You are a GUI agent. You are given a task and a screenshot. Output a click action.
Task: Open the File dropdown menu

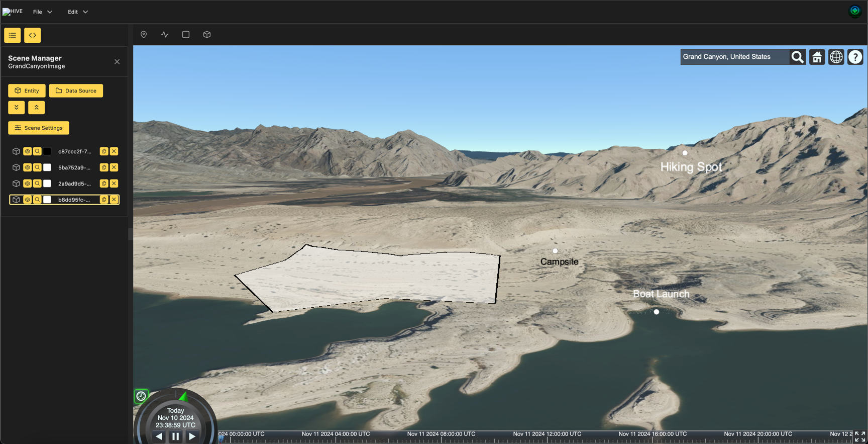pos(43,12)
